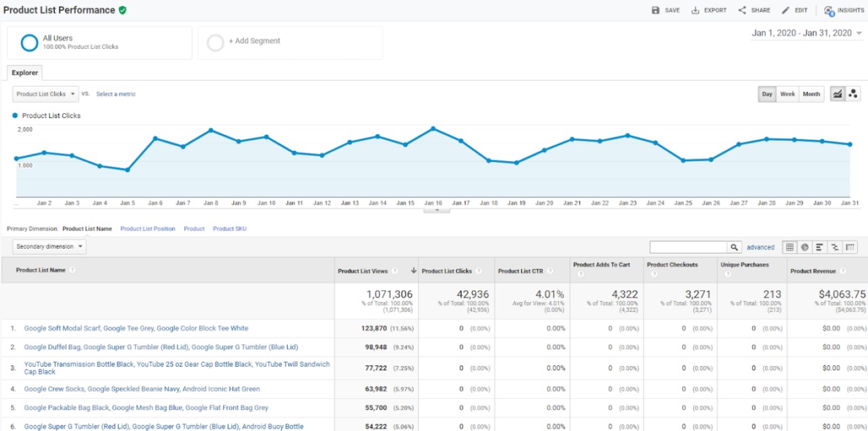
Task: Switch to motion chart view icon
Action: (x=853, y=94)
